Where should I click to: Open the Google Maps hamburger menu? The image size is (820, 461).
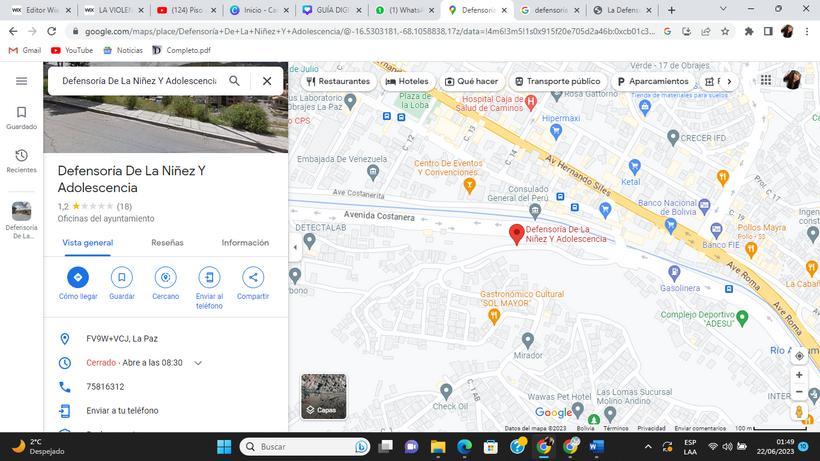pos(21,81)
